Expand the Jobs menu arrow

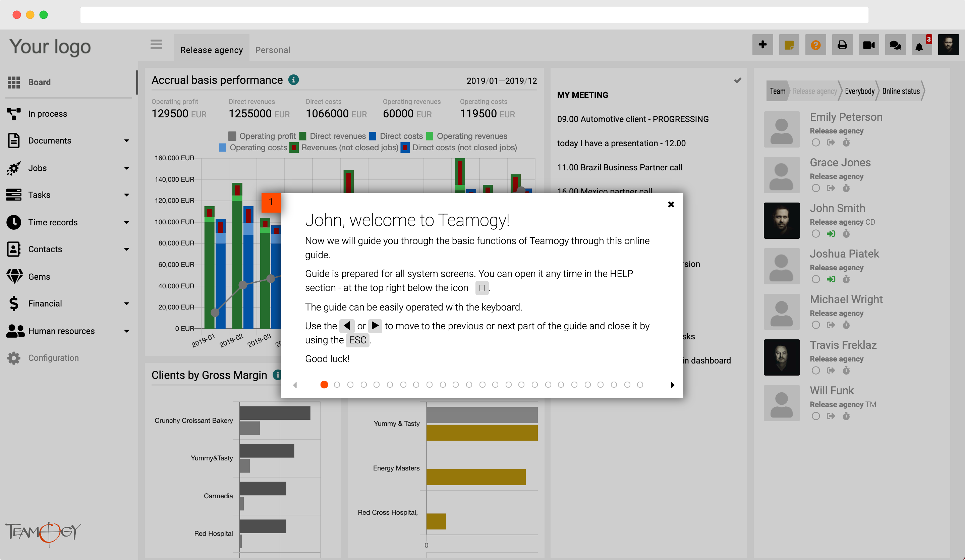click(126, 168)
